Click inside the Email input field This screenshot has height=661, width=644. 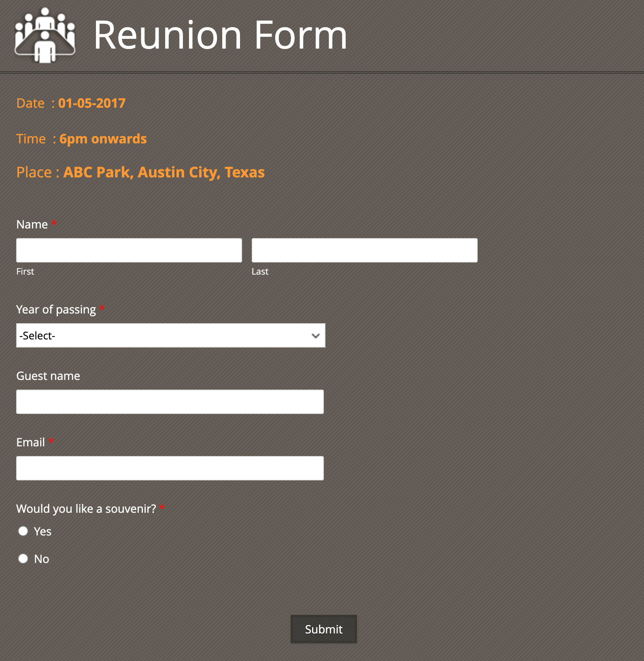click(170, 468)
